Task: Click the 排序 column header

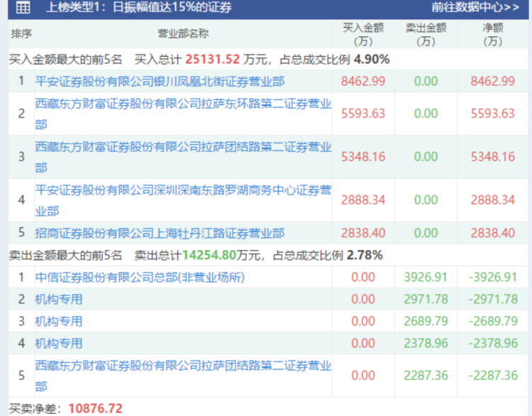Action: coord(21,34)
